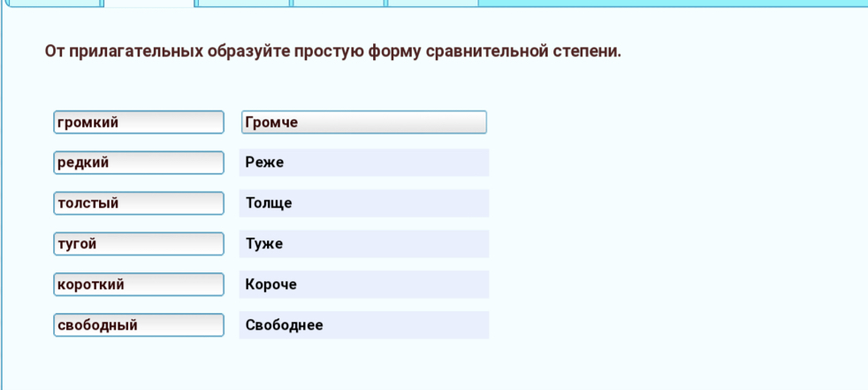Select the 'Реже' answer field

363,163
